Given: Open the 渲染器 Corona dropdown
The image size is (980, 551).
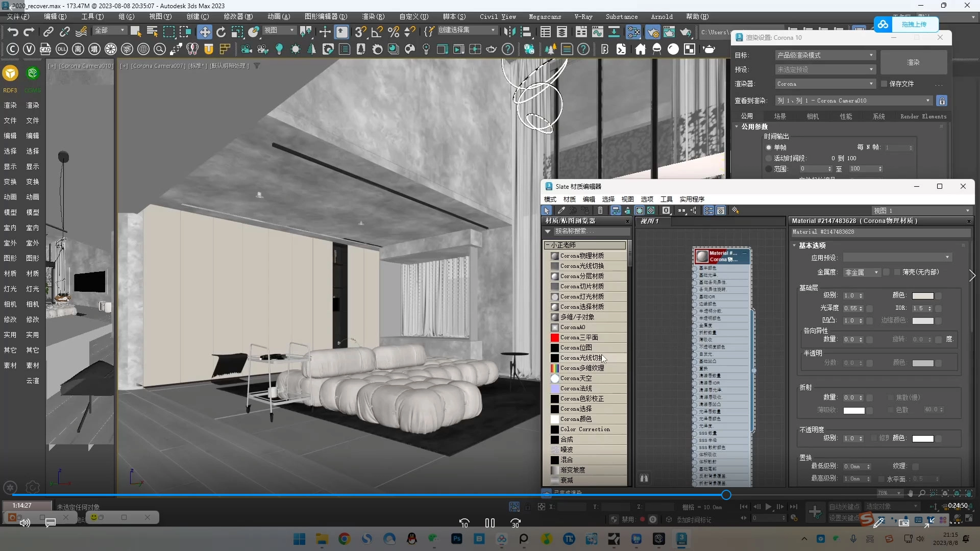Looking at the screenshot, I should click(824, 84).
